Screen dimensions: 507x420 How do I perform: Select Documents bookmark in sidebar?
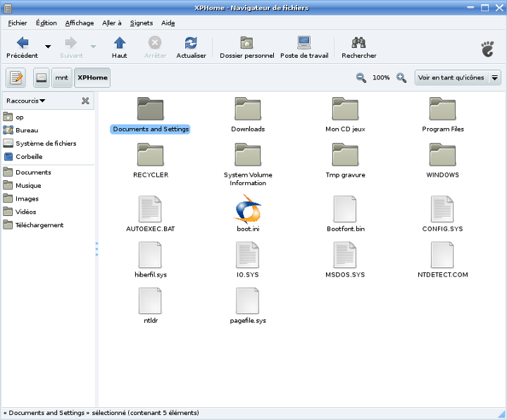tap(49, 172)
